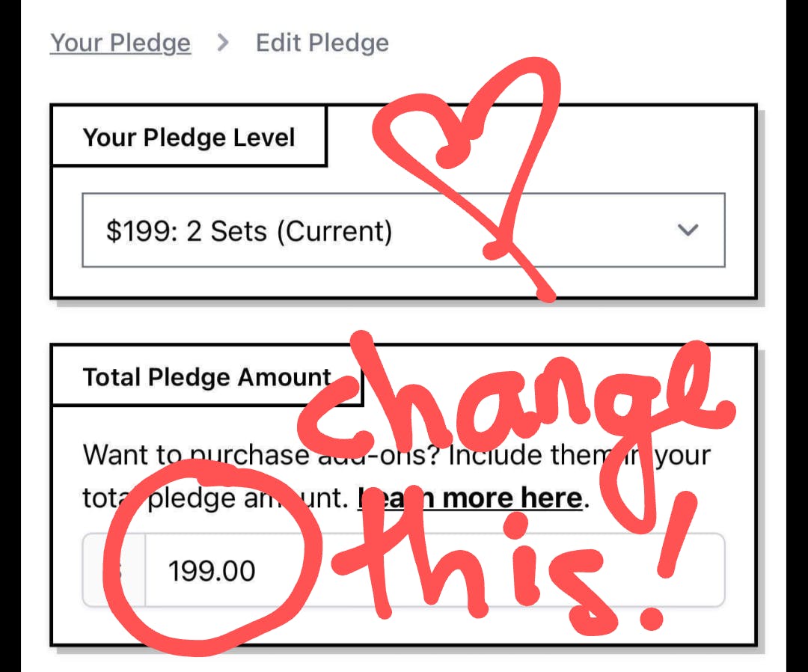This screenshot has width=808, height=672.
Task: Click the 'Your Pledge' breadcrumb link
Action: (120, 43)
